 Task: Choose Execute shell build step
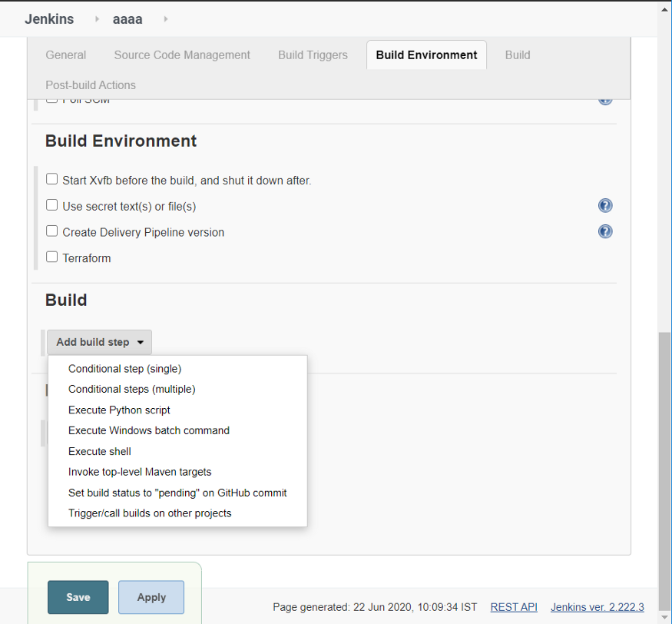(99, 451)
